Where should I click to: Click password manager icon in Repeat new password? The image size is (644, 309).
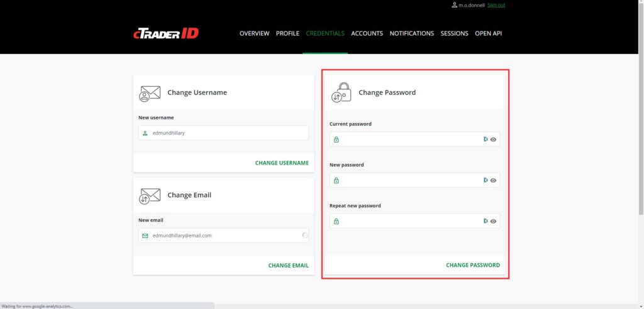tap(486, 221)
